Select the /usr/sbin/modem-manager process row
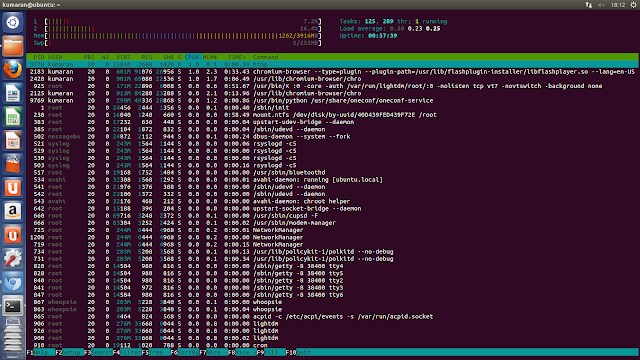This screenshot has width=640, height=360. (x=332, y=223)
